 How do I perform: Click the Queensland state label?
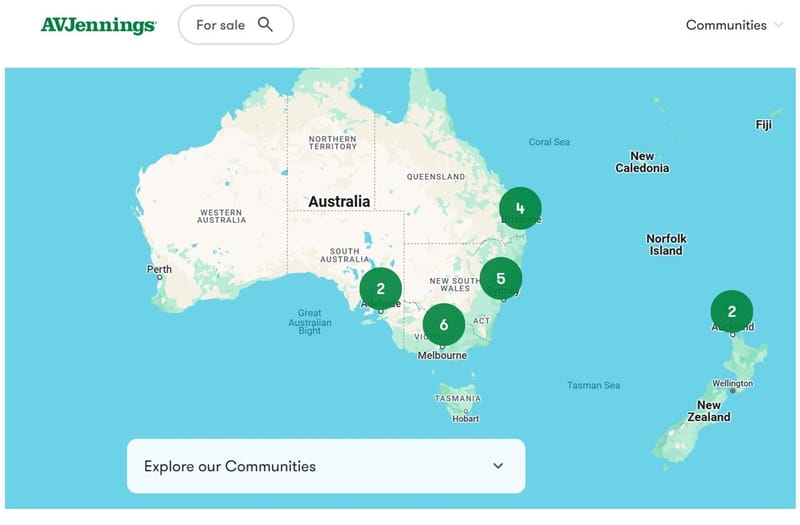(436, 177)
